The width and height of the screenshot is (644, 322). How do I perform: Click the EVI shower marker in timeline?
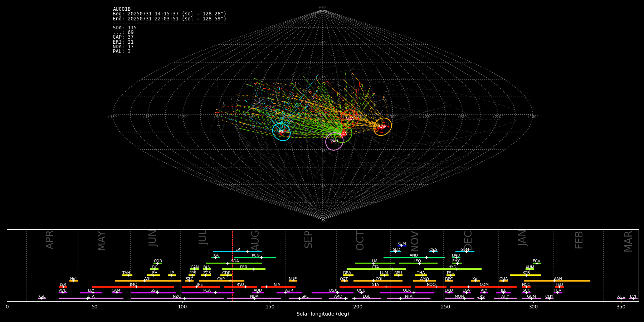coord(633,298)
